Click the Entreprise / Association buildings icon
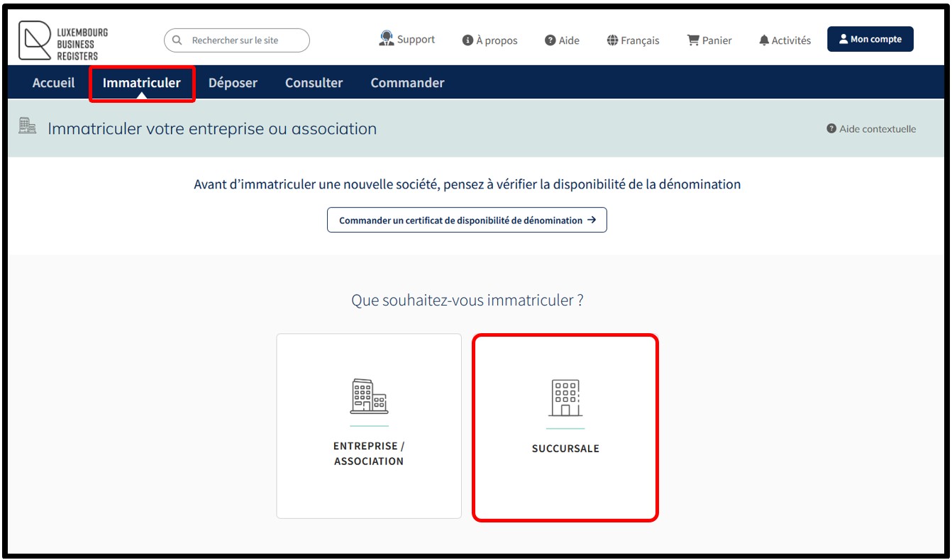Screen dimensions: 952x560 click(369, 396)
